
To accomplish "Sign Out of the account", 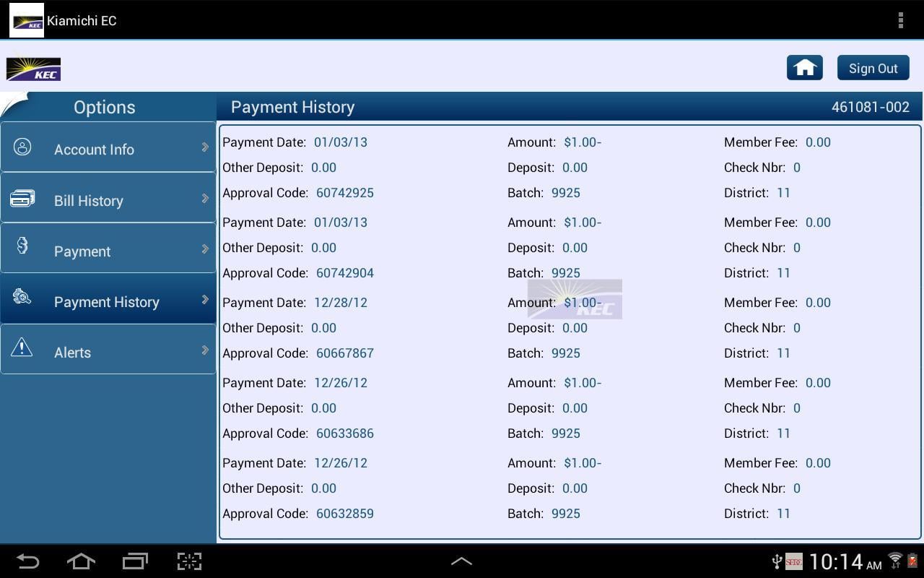I will (873, 68).
